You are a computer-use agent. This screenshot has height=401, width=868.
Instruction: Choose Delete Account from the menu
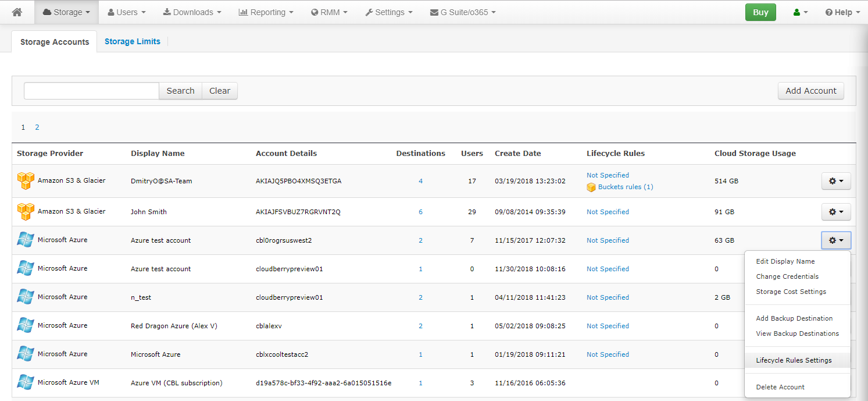(780, 387)
